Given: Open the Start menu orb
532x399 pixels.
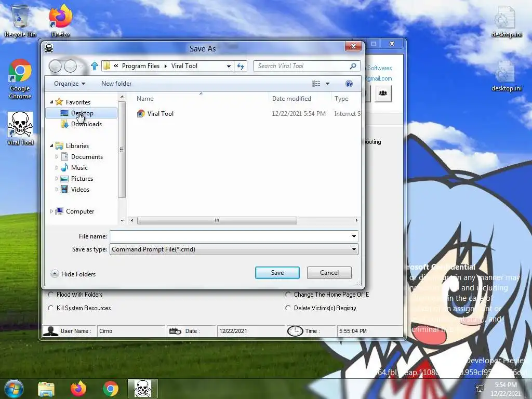Looking at the screenshot, I should click(14, 389).
